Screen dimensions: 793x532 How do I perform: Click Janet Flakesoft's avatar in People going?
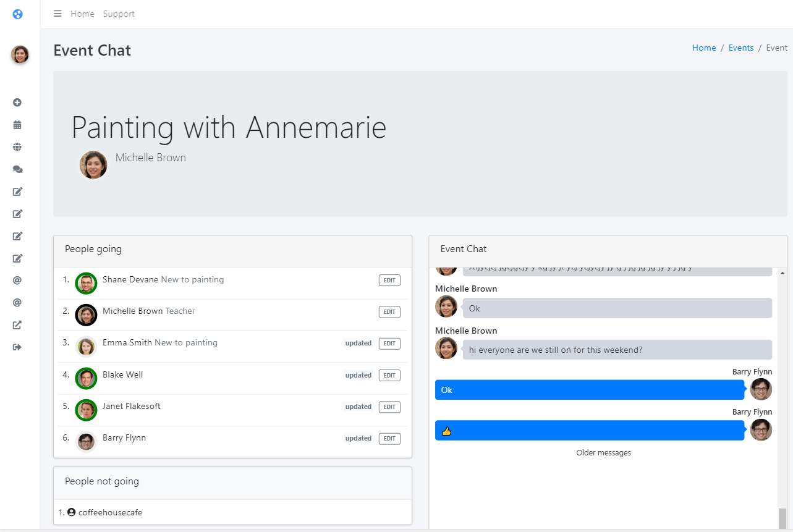click(x=86, y=410)
